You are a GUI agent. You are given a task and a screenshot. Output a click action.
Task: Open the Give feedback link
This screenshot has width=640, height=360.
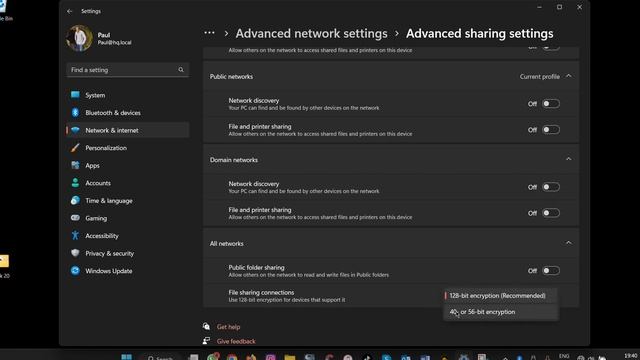tap(236, 341)
